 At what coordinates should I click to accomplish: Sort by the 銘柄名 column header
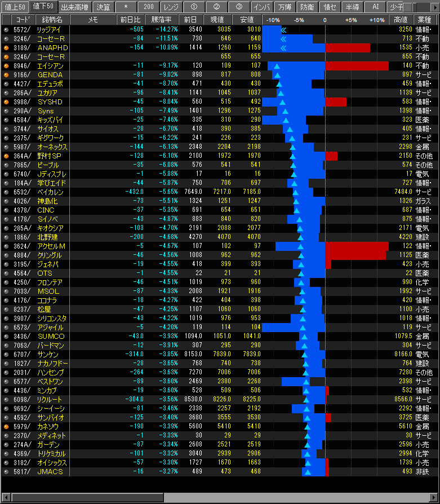52,20
